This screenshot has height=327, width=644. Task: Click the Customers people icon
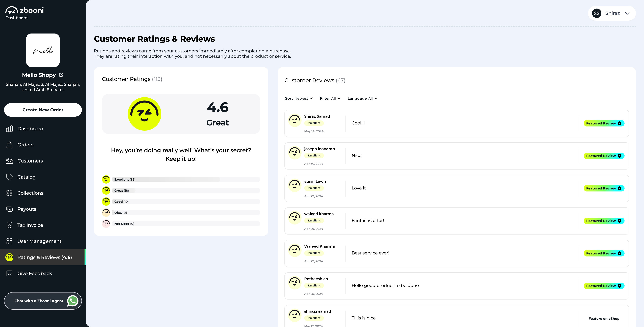pyautogui.click(x=9, y=161)
